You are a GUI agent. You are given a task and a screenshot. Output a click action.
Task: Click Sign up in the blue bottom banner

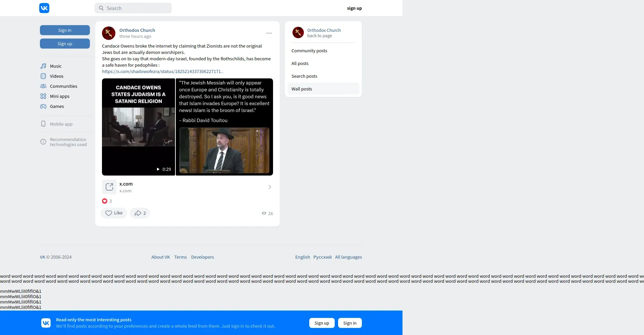click(322, 323)
